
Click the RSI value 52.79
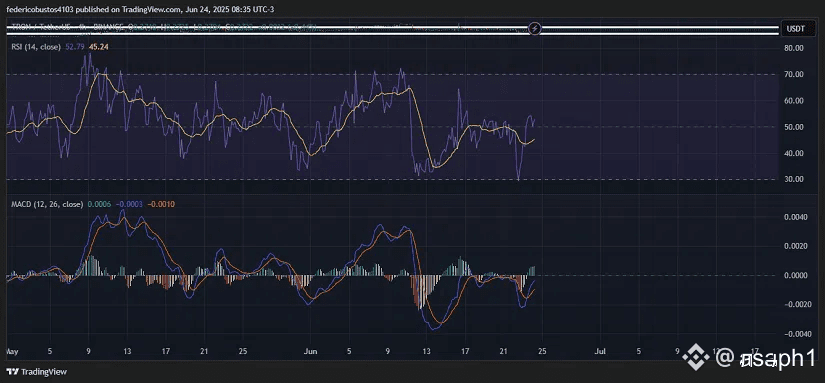(x=74, y=47)
